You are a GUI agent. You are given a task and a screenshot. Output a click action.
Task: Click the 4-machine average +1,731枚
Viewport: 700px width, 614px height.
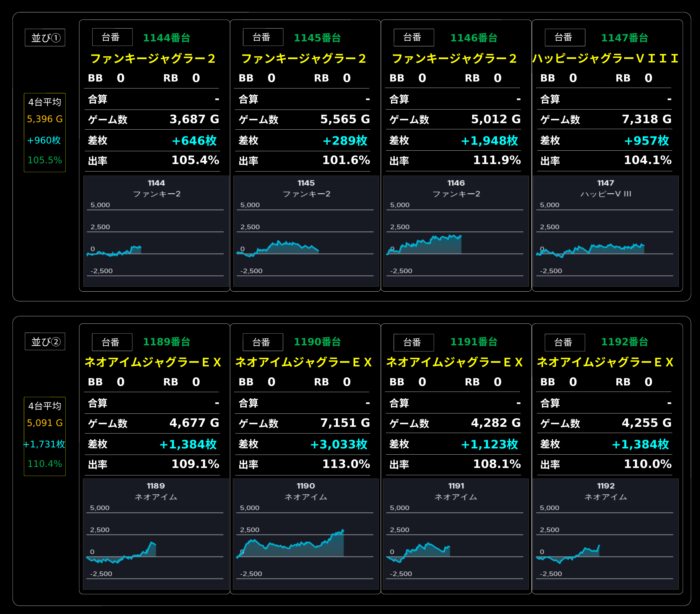pos(44,444)
